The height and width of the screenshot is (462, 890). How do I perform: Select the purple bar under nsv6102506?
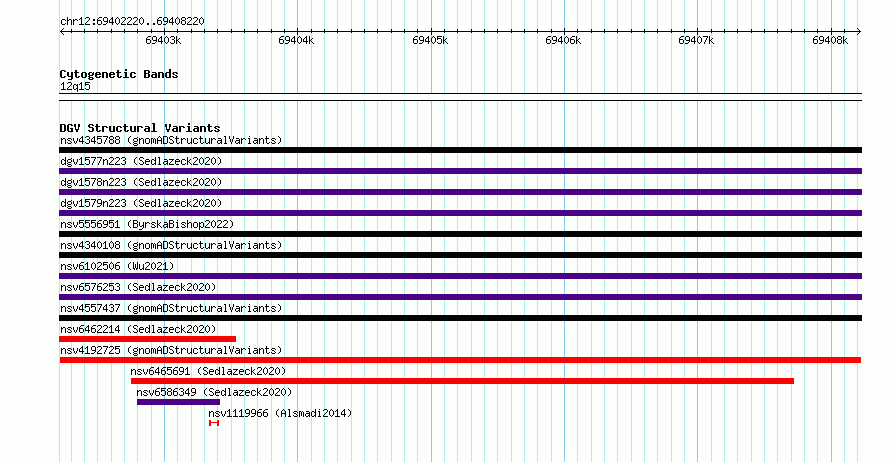coord(460,276)
